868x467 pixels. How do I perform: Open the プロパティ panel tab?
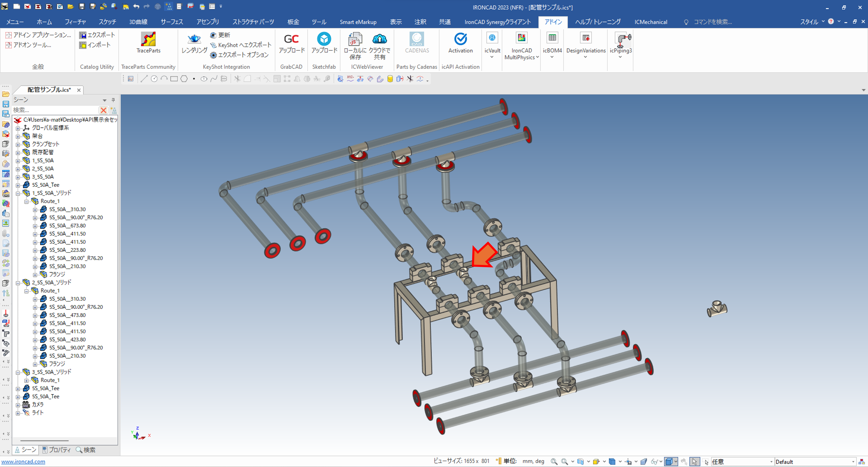[x=57, y=450]
